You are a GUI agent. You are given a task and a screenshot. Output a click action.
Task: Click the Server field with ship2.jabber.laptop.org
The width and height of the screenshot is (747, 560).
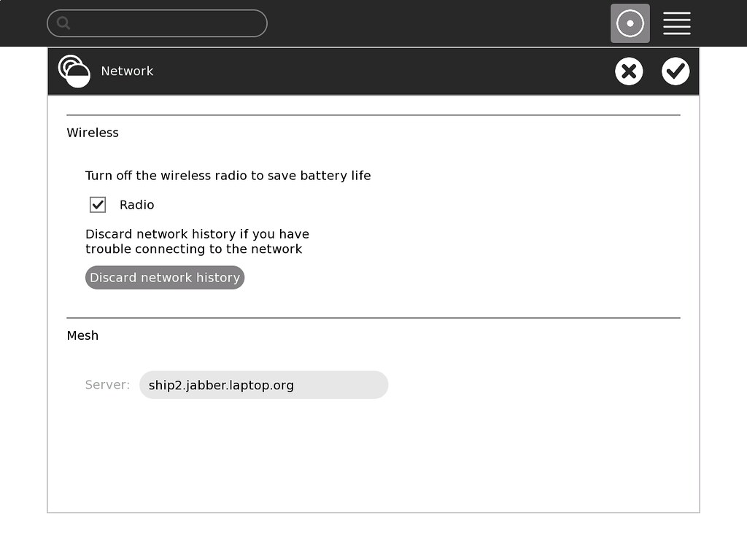click(263, 385)
